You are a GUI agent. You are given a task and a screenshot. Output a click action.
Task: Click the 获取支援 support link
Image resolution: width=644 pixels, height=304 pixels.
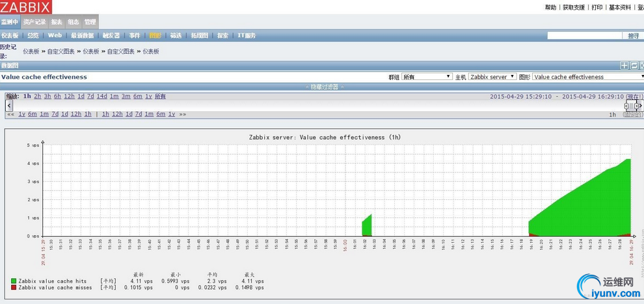pos(573,7)
